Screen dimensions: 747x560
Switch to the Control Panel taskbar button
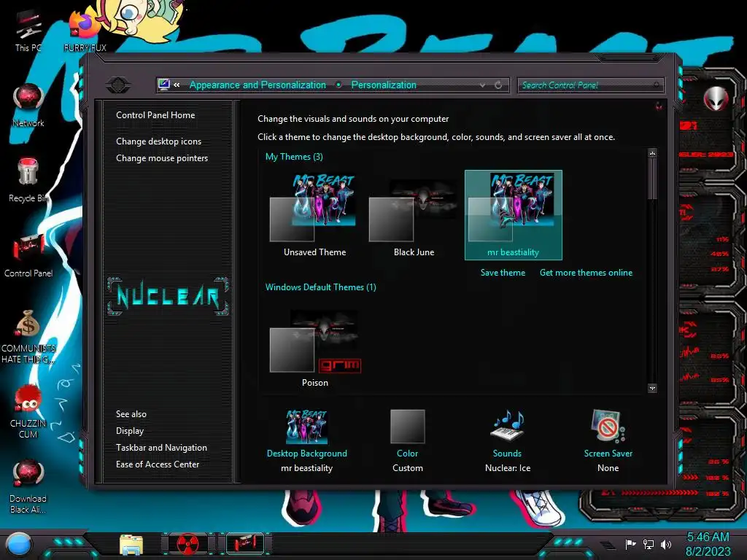point(245,543)
